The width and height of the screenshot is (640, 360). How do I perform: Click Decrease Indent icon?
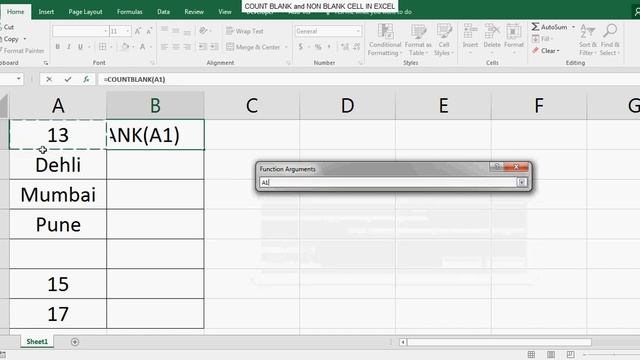pos(202,47)
